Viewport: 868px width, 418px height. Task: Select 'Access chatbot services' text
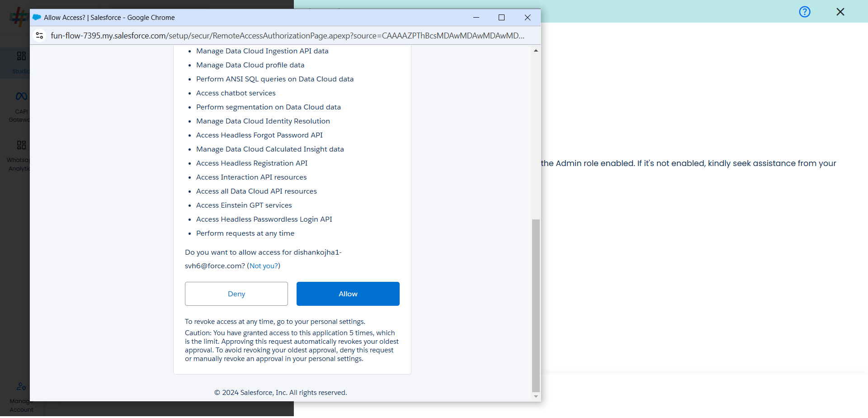pyautogui.click(x=236, y=93)
